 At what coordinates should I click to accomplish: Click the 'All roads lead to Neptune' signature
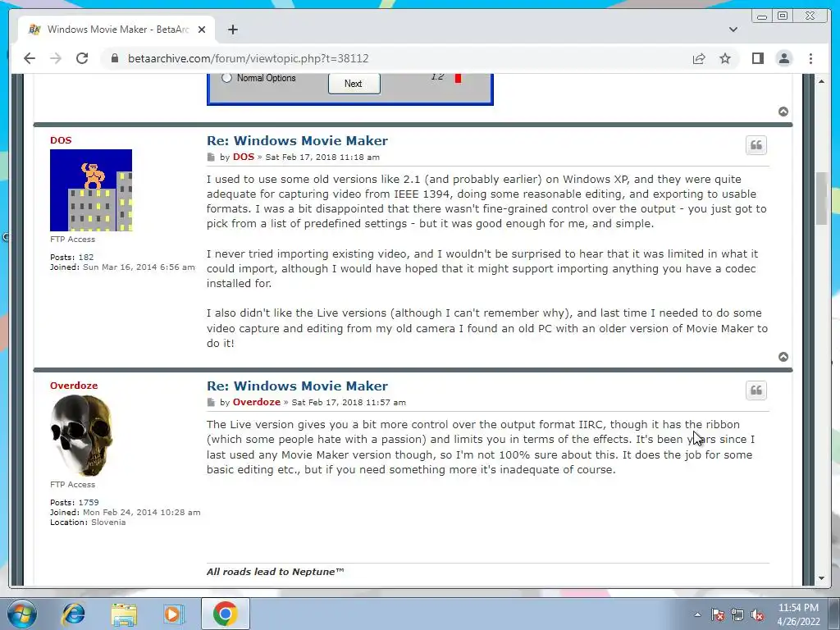pyautogui.click(x=275, y=572)
